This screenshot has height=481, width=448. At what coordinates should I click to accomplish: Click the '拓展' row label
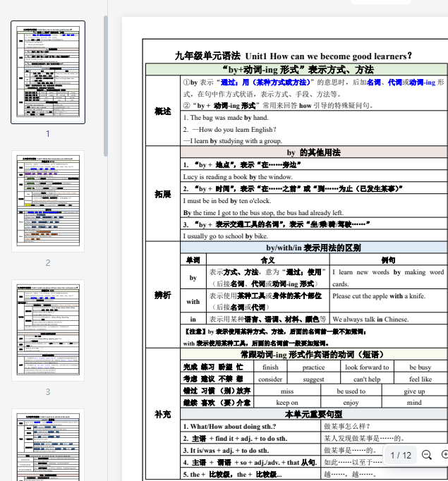[162, 194]
